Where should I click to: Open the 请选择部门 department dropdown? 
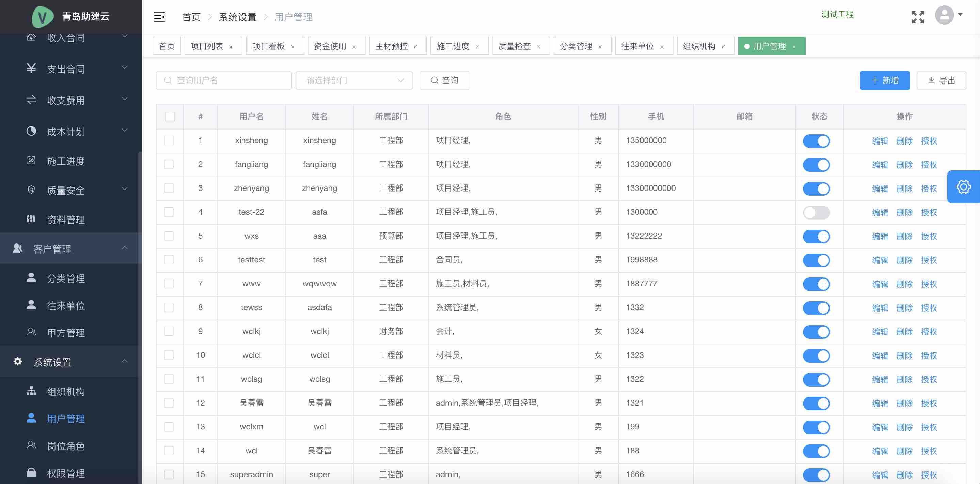click(x=354, y=80)
